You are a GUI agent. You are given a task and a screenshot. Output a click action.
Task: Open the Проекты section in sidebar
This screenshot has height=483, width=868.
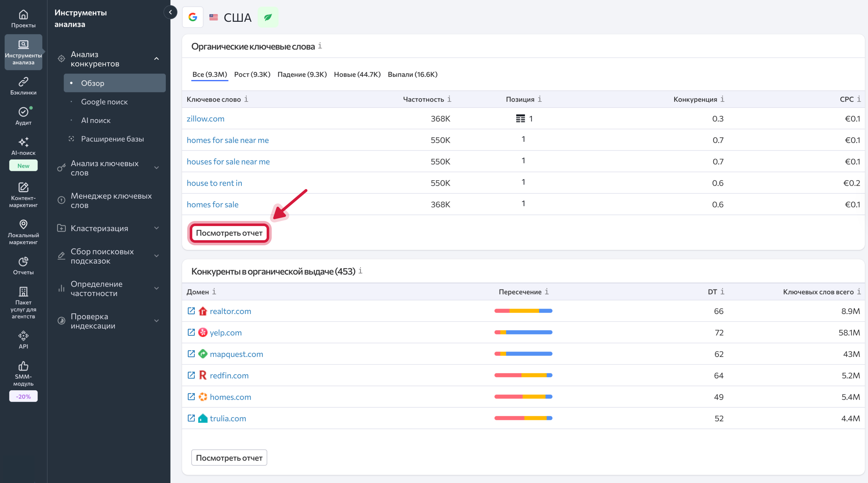[x=23, y=19]
